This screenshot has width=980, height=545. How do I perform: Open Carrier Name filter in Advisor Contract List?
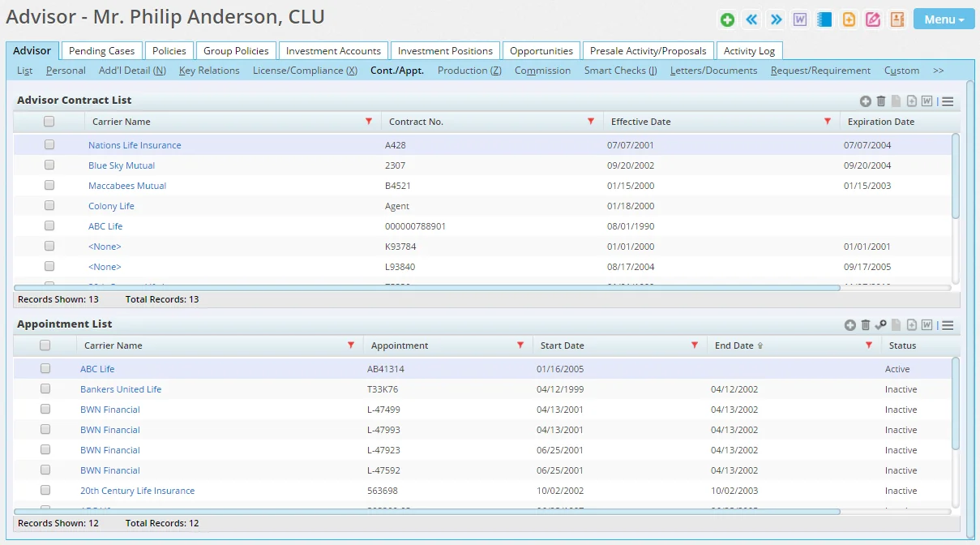(x=369, y=122)
